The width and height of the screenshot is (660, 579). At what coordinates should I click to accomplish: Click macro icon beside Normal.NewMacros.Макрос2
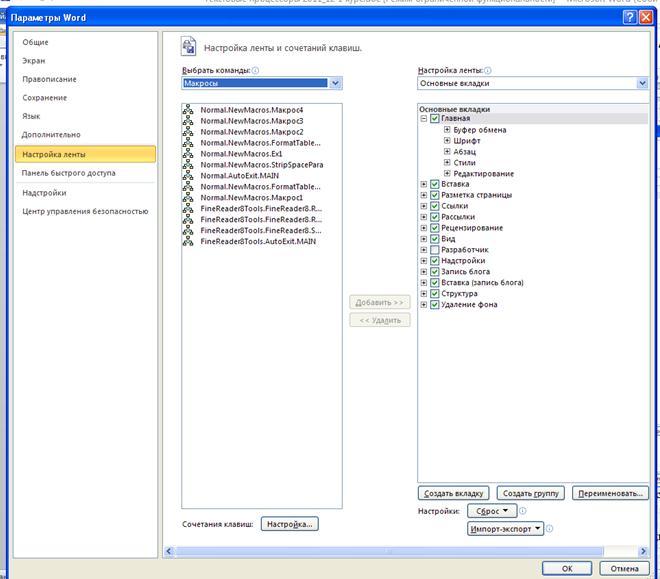[x=188, y=132]
